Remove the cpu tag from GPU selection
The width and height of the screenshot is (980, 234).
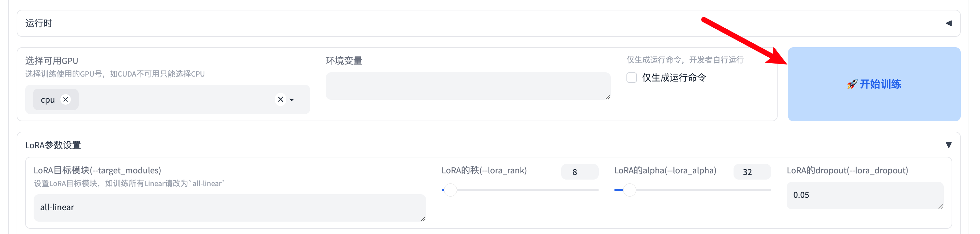point(66,99)
